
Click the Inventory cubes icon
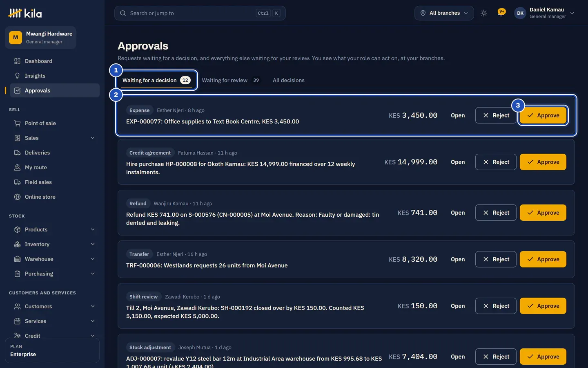click(x=17, y=244)
